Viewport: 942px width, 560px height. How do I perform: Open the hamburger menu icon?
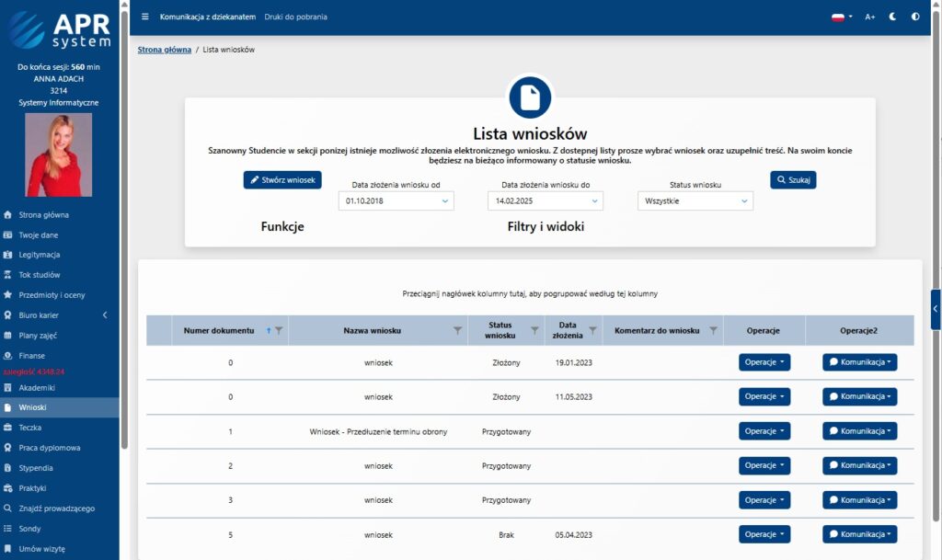tap(144, 17)
